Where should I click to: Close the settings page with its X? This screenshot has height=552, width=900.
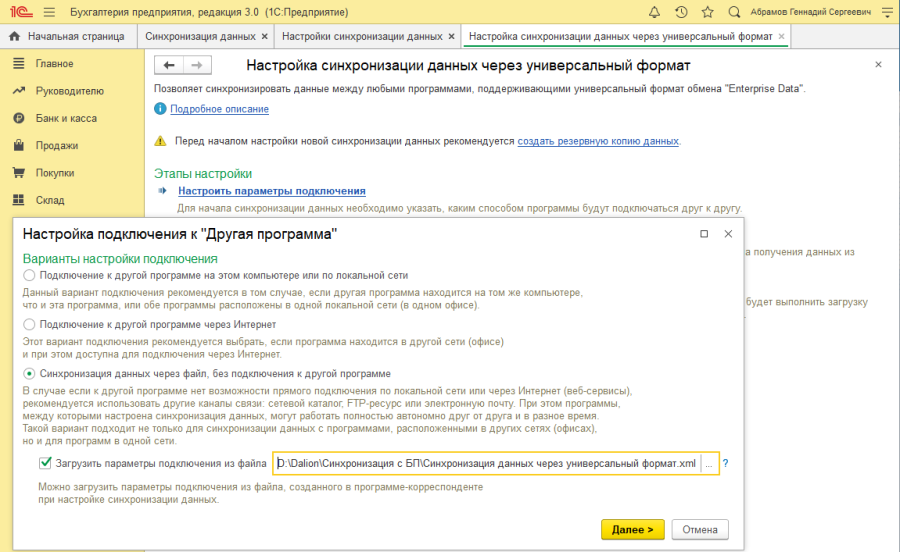tap(878, 65)
